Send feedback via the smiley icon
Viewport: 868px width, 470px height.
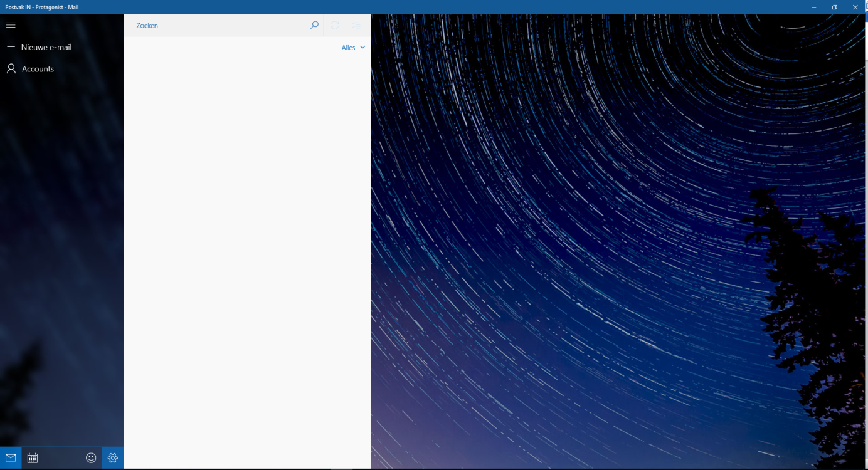(x=91, y=458)
